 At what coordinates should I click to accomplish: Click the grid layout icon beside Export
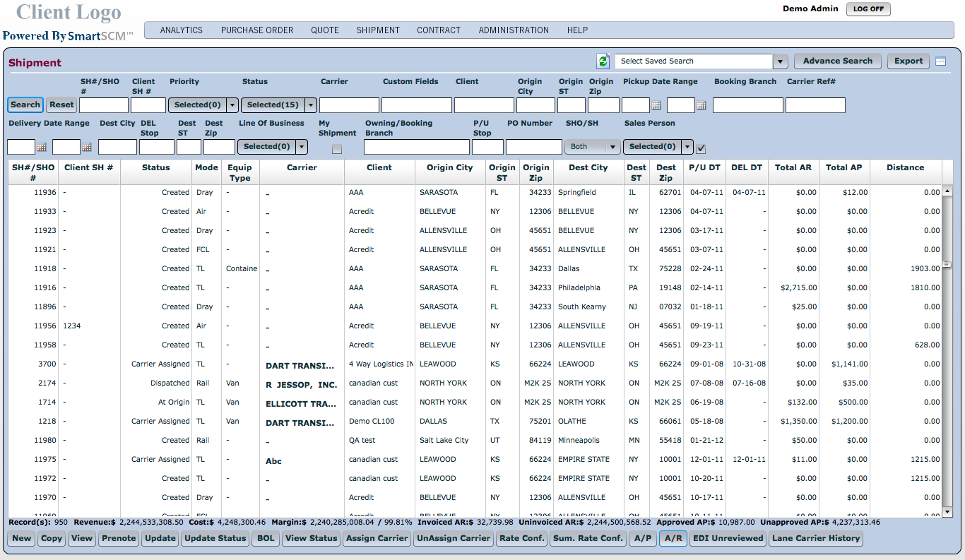(940, 61)
